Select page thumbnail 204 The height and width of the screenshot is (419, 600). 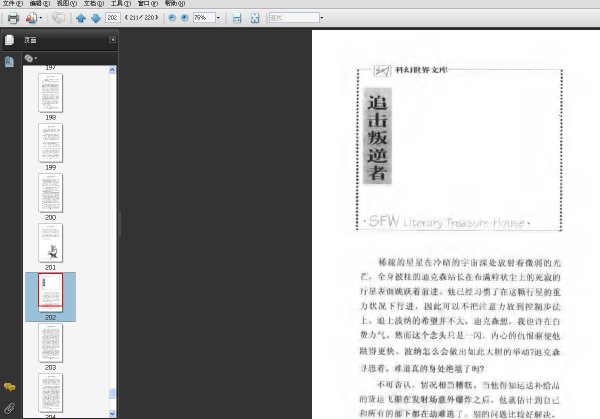(x=51, y=393)
